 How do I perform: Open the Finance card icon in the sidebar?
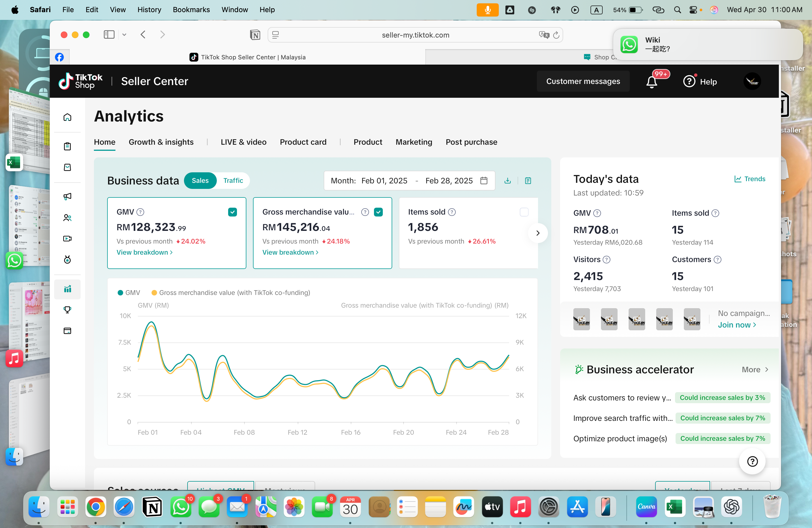67,331
